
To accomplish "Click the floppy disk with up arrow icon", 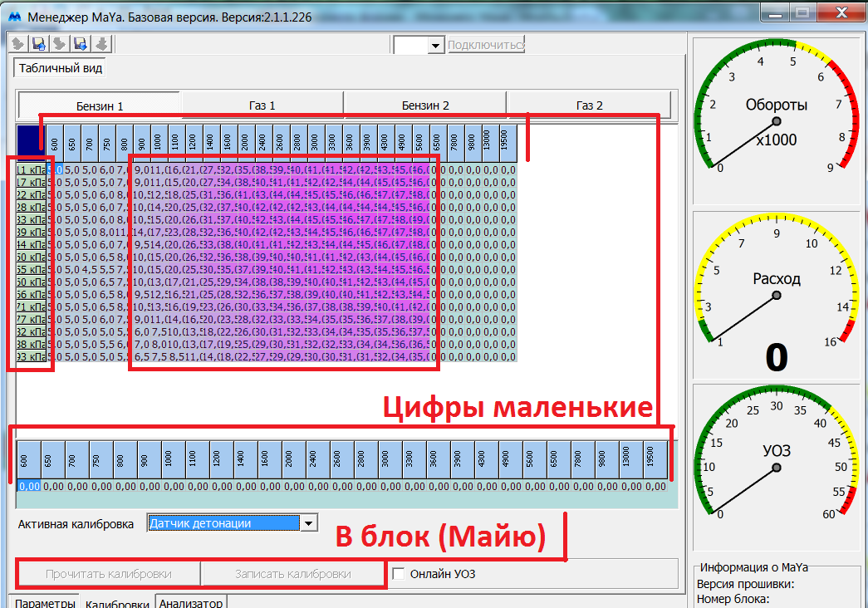I will (37, 45).
